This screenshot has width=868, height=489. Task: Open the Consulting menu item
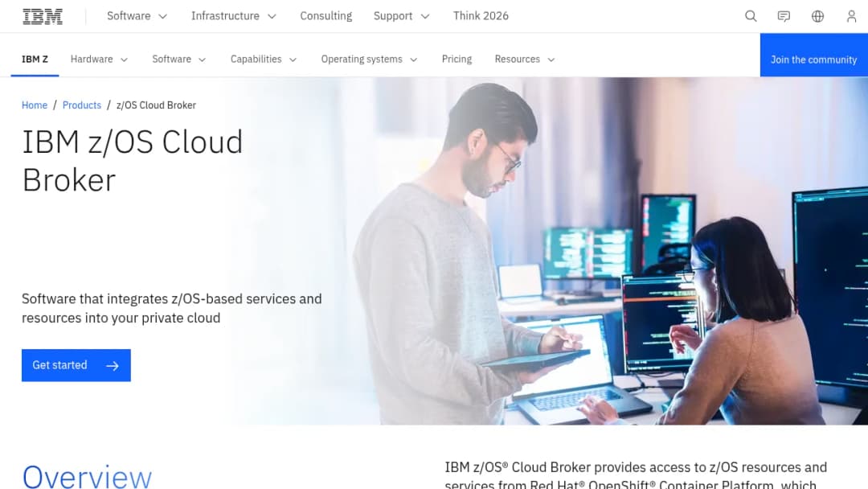coord(326,16)
